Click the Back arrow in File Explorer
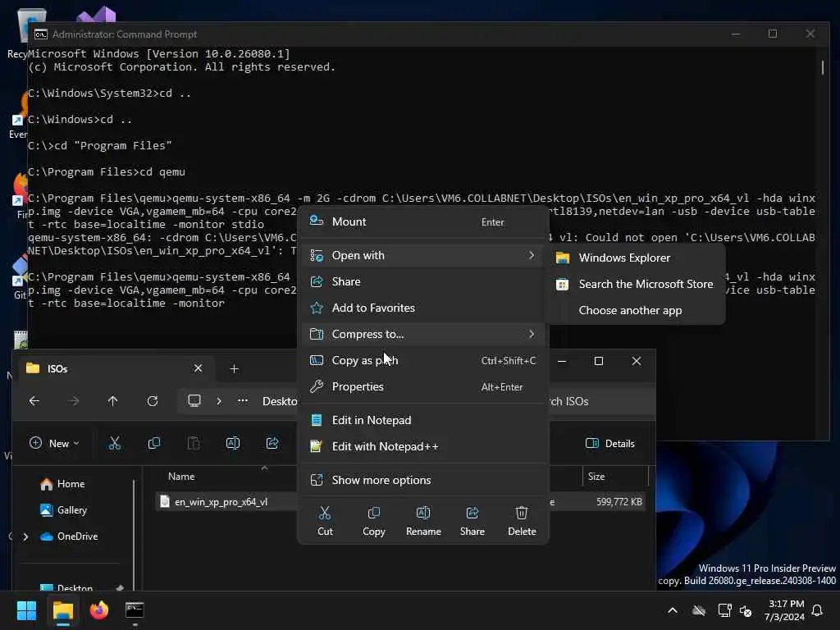840x630 pixels. [x=34, y=401]
